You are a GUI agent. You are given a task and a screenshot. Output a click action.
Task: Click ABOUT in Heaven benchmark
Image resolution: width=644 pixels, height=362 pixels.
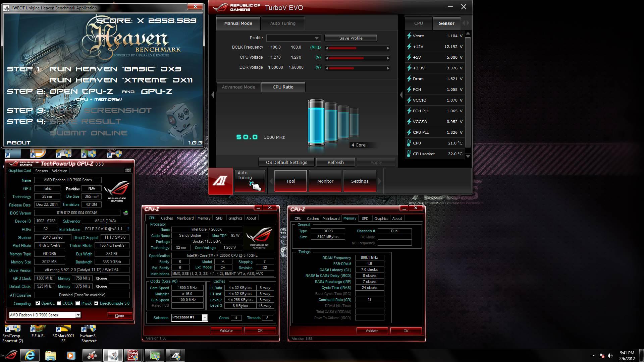(18, 142)
